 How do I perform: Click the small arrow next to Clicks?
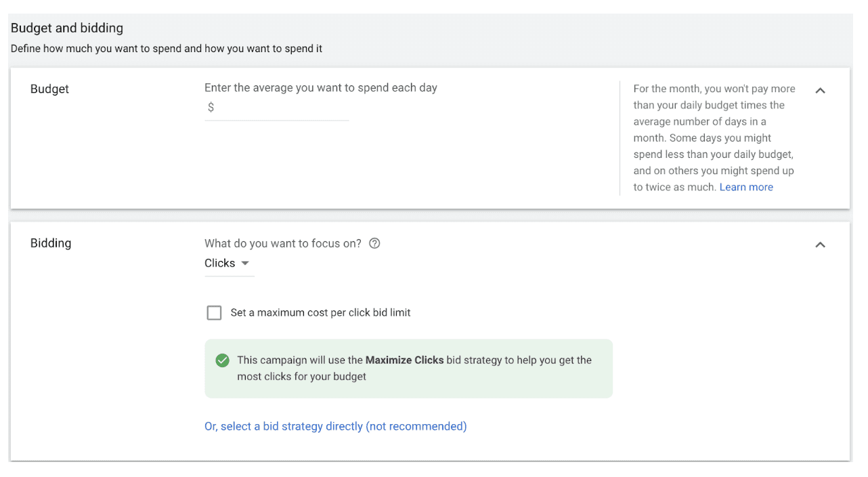point(245,264)
